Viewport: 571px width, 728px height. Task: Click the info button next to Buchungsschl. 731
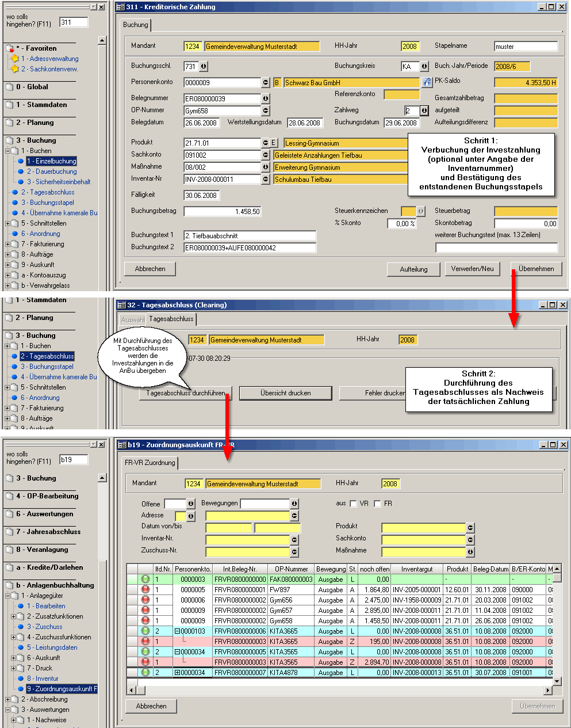[204, 67]
